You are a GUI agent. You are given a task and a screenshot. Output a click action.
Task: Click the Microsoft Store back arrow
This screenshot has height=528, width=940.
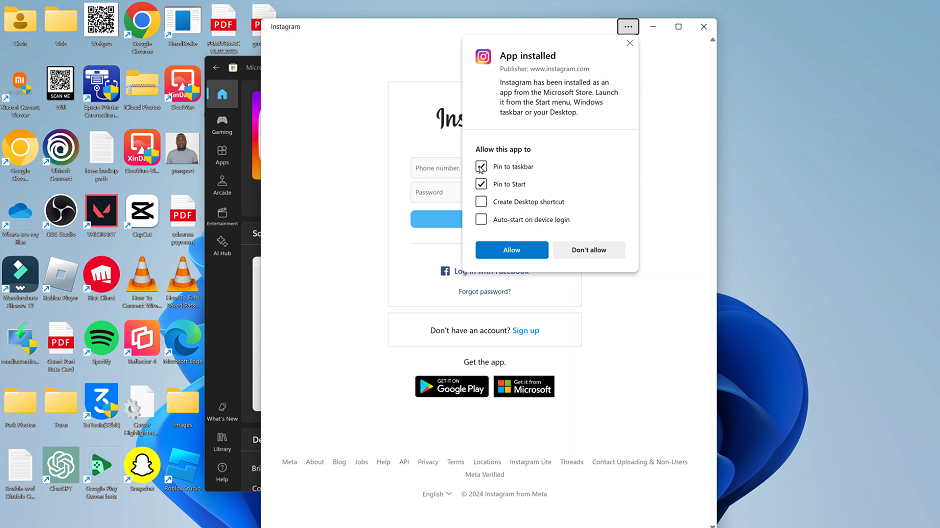[x=216, y=68]
